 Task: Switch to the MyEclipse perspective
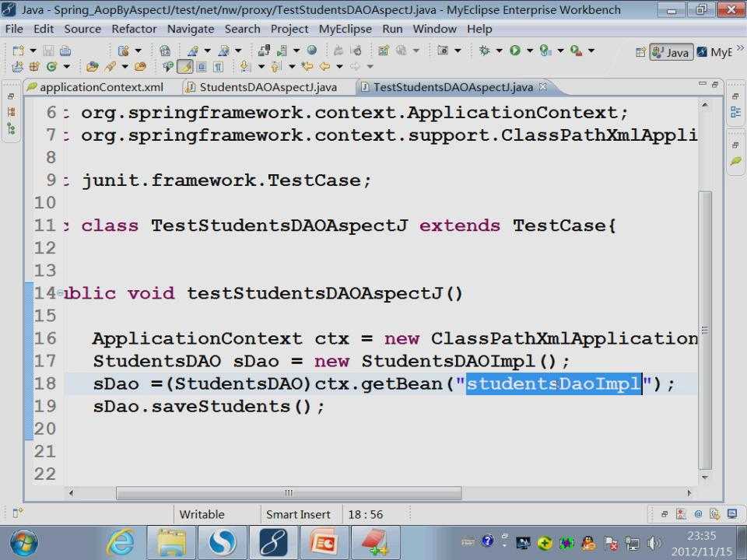[714, 52]
